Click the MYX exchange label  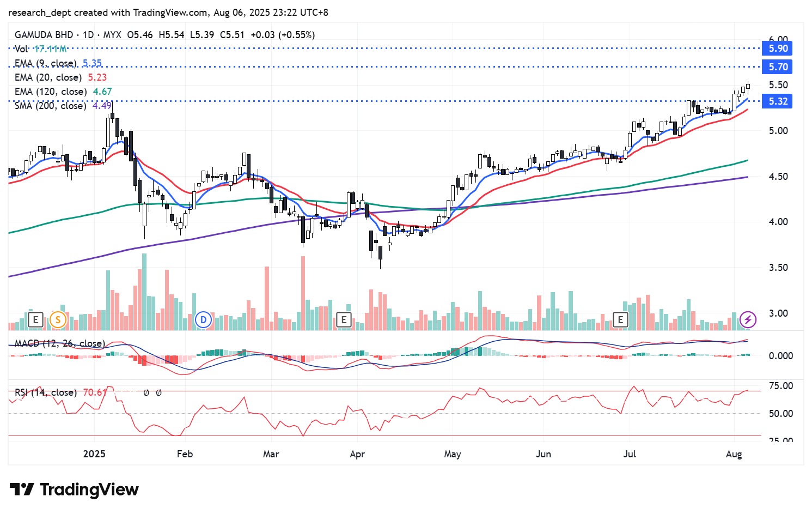[x=112, y=35]
